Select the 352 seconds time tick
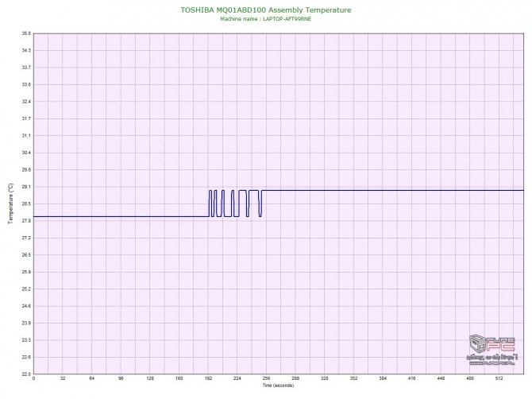 pyautogui.click(x=353, y=378)
